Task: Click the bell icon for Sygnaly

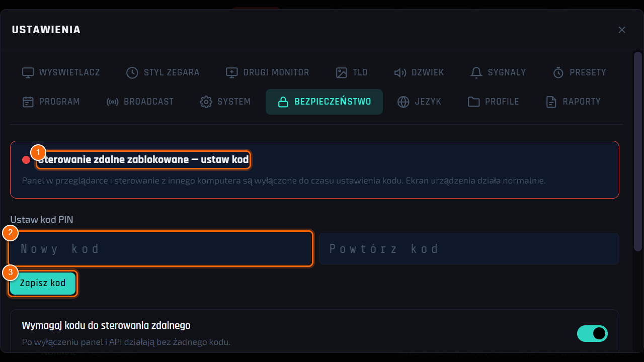Action: click(476, 72)
